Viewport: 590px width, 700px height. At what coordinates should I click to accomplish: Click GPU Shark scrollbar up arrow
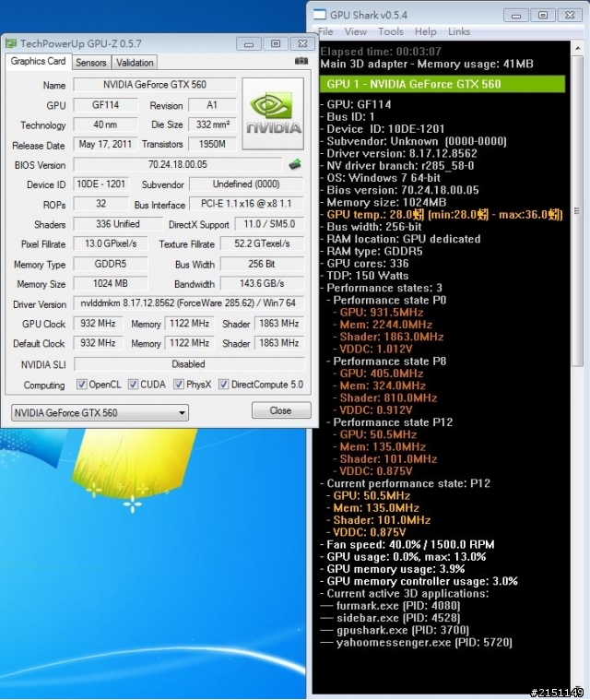pos(577,48)
